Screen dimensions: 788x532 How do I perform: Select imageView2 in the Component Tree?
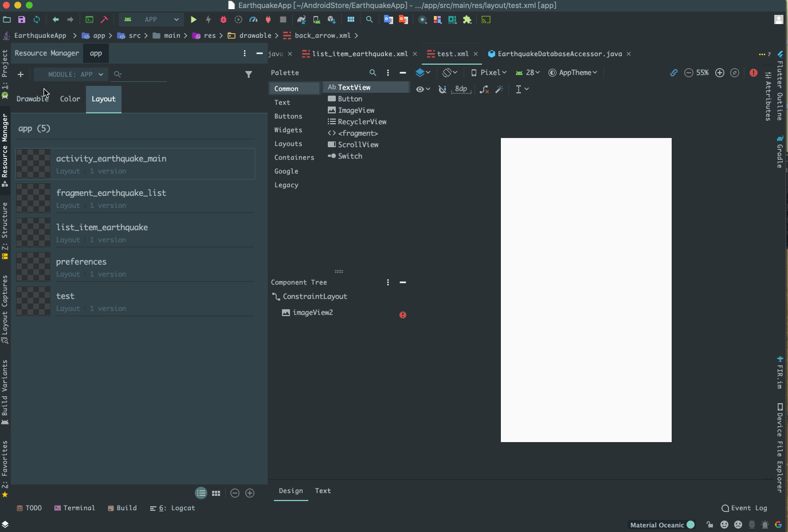pos(312,312)
